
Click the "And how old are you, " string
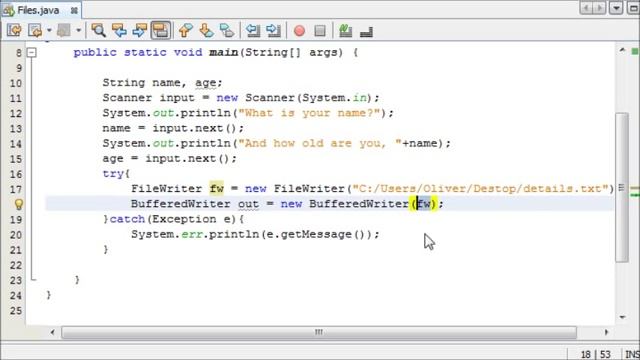click(320, 143)
